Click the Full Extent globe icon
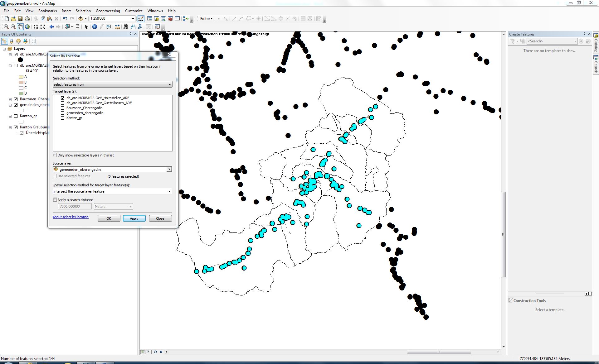599x364 pixels. pyautogui.click(x=27, y=27)
